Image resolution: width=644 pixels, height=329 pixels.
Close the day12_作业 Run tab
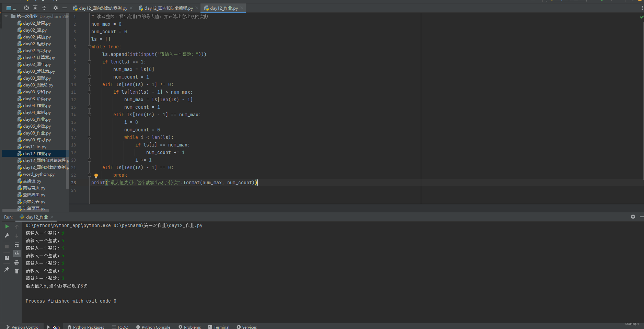(x=52, y=217)
